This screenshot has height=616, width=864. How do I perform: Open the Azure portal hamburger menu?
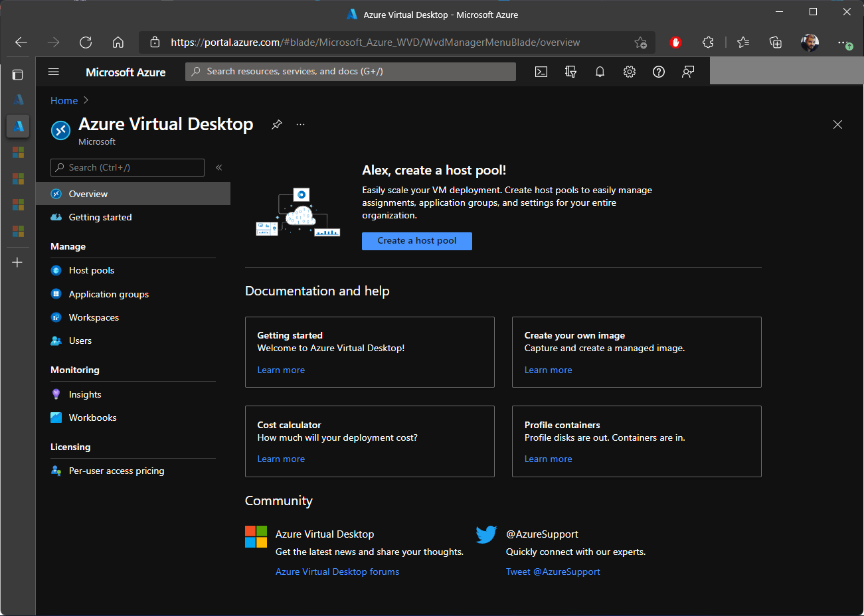(54, 72)
